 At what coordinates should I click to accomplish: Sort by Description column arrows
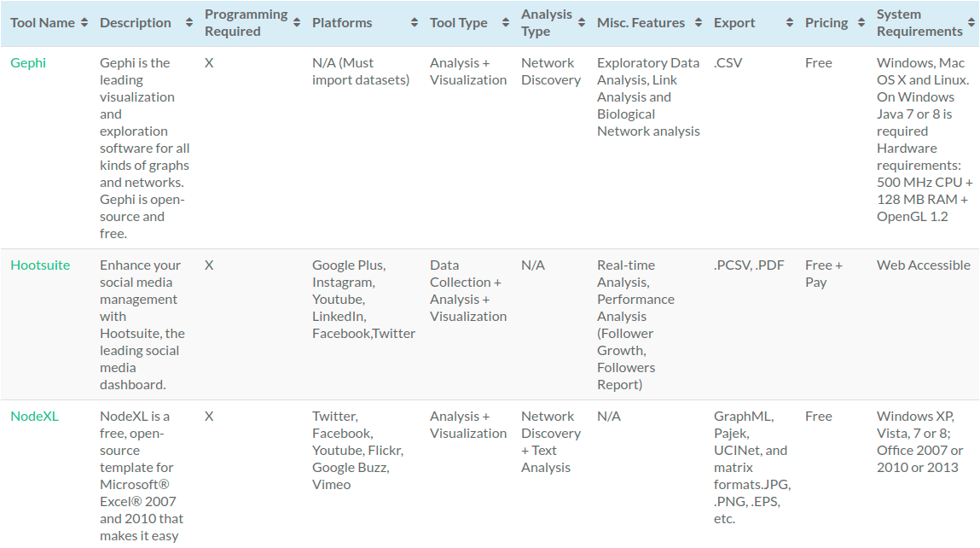pyautogui.click(x=188, y=22)
